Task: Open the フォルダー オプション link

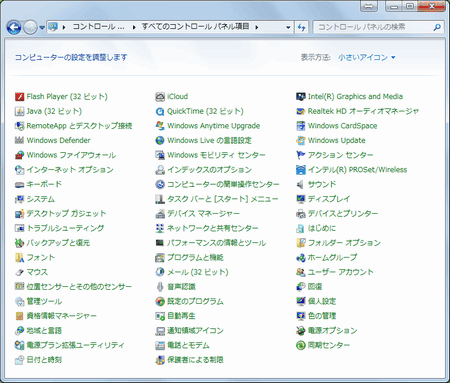Action: click(x=344, y=243)
